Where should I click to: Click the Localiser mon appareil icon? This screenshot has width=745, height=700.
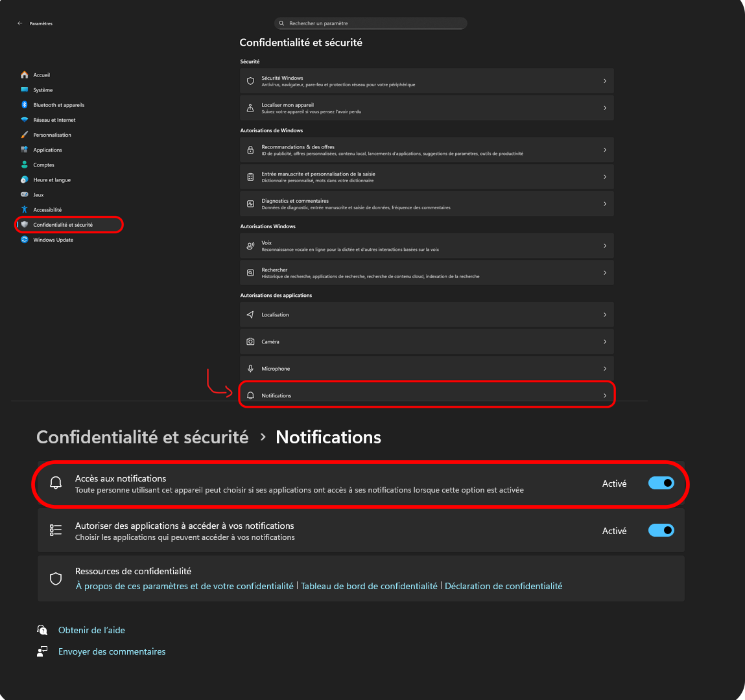(x=250, y=108)
